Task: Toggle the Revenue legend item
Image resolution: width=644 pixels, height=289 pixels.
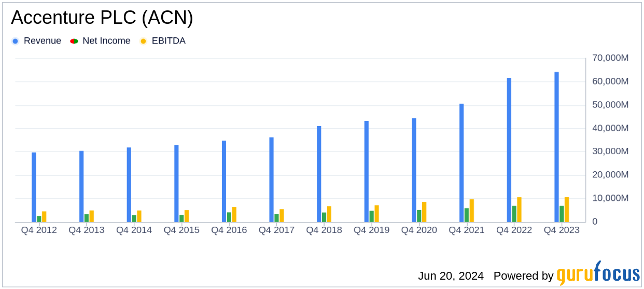Action: tap(36, 41)
